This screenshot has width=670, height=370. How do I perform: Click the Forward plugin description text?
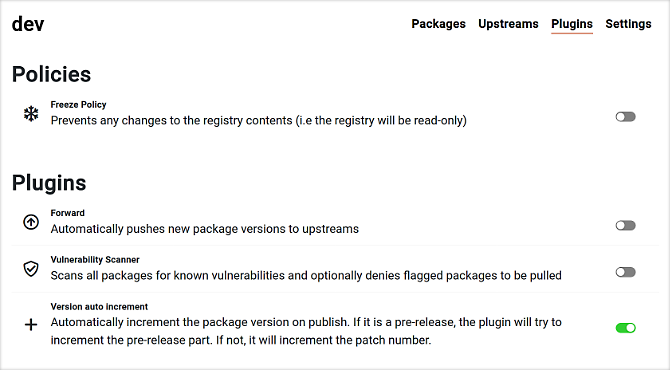[205, 229]
